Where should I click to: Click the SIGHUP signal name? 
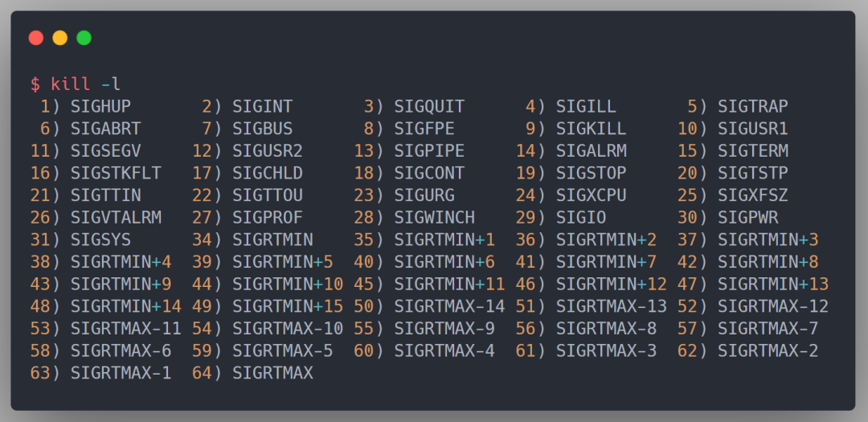pyautogui.click(x=100, y=106)
